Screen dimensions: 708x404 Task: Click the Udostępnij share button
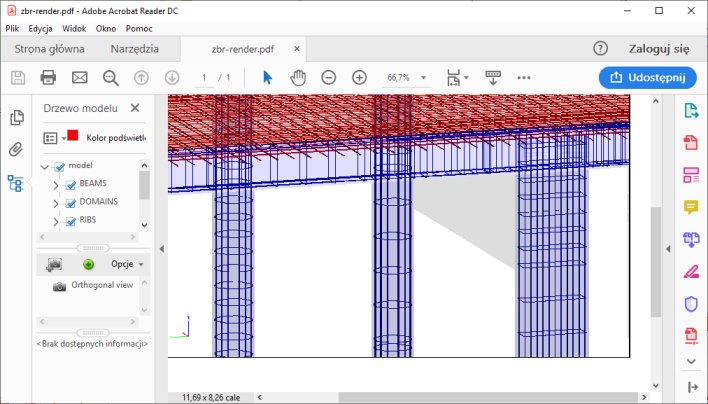647,77
